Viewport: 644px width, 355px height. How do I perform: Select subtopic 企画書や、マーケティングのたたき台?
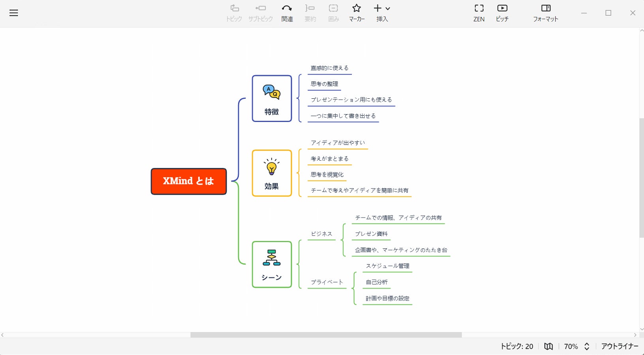coord(401,250)
